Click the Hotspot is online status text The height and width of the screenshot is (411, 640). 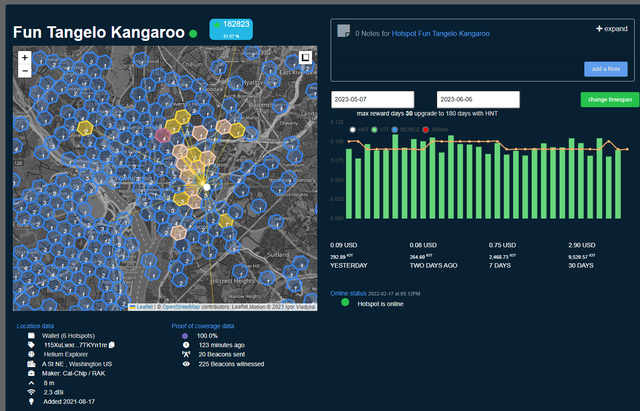pyautogui.click(x=380, y=304)
